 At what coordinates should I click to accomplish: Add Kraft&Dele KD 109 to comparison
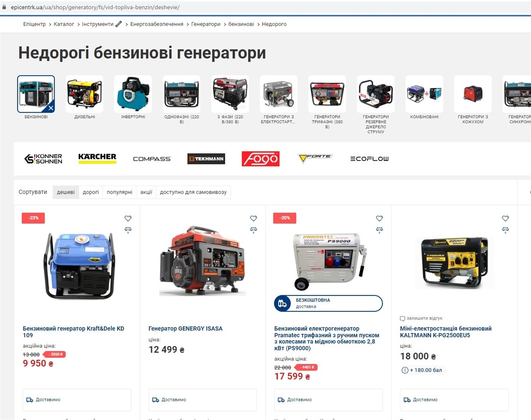[x=128, y=230]
